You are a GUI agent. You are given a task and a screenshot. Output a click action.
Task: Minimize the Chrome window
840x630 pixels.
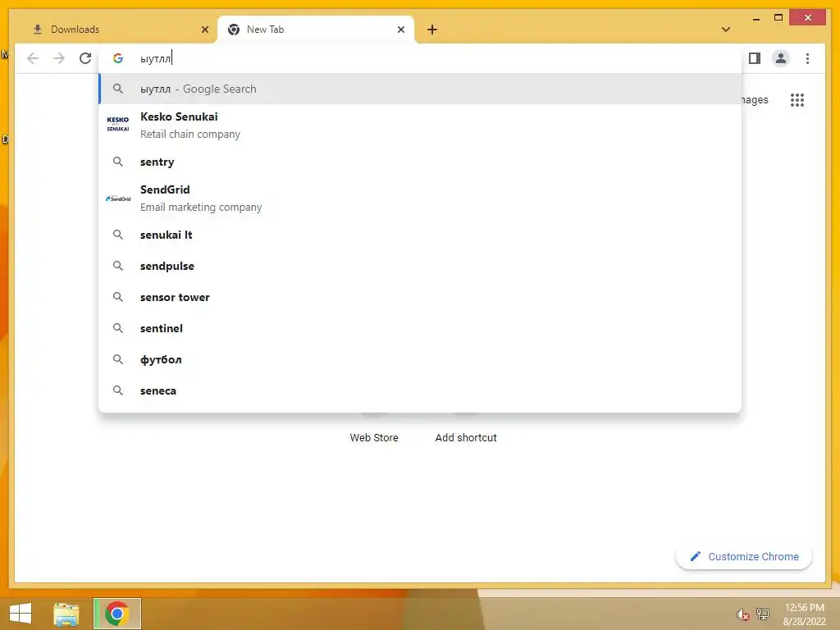click(x=756, y=18)
